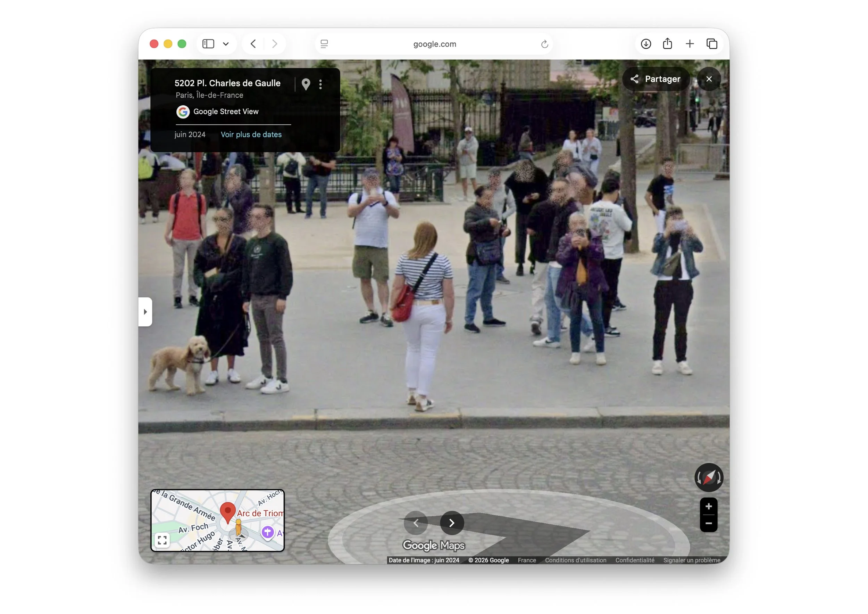This screenshot has height=614, width=868.
Task: Toggle the Safari sidebar
Action: 208,44
